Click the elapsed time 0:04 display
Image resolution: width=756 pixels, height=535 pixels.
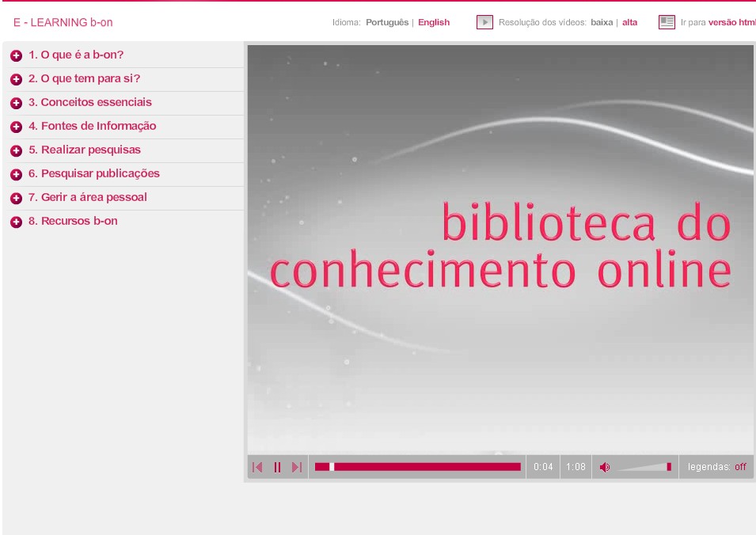(x=543, y=467)
